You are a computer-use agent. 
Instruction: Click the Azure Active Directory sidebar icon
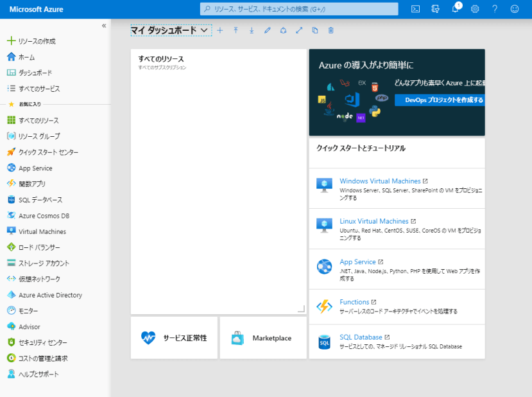(11, 294)
